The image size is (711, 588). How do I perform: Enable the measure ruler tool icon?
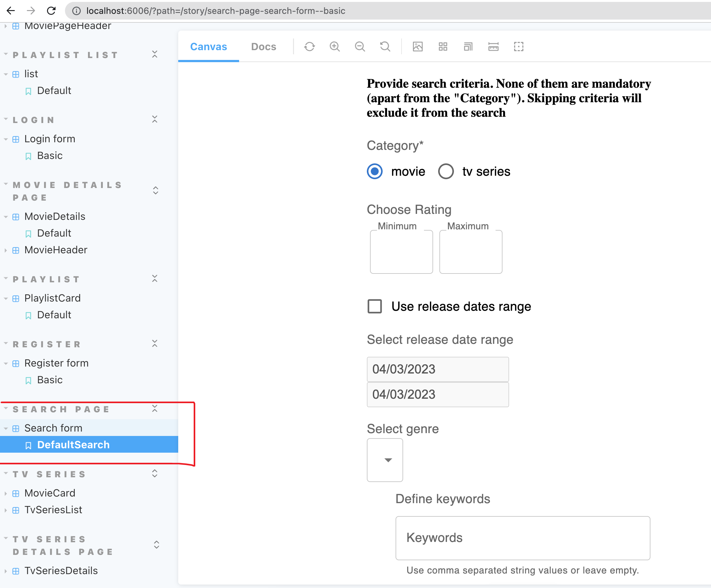[x=493, y=47]
